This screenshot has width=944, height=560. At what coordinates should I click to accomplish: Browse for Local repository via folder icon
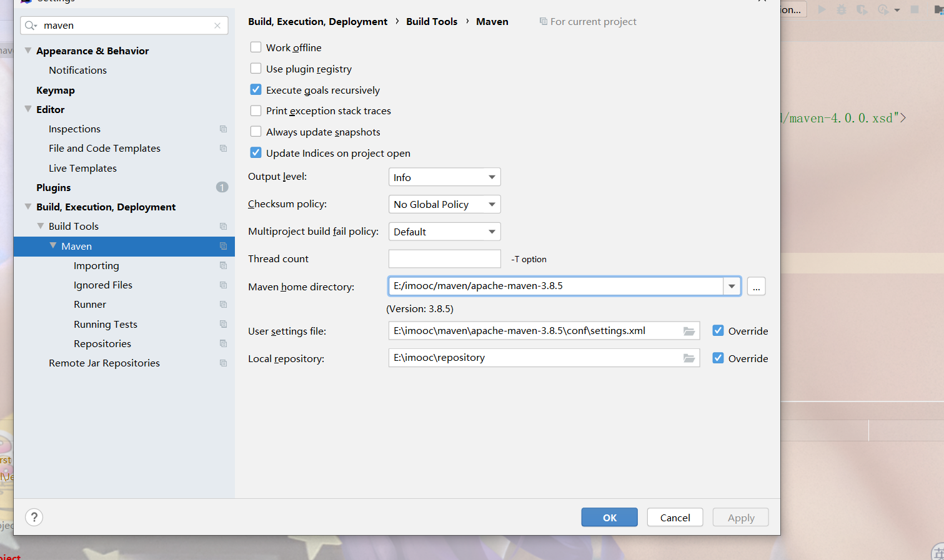point(689,358)
